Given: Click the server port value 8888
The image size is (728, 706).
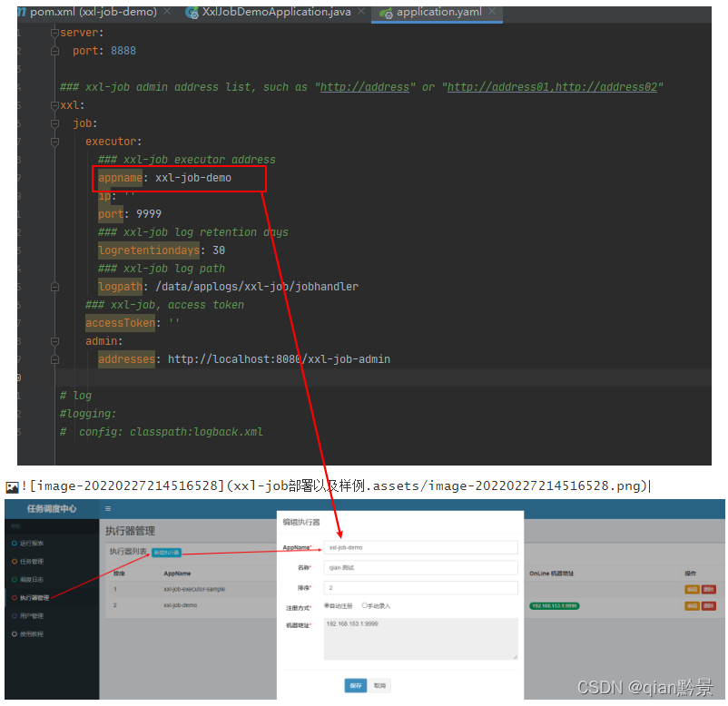Looking at the screenshot, I should point(123,51).
